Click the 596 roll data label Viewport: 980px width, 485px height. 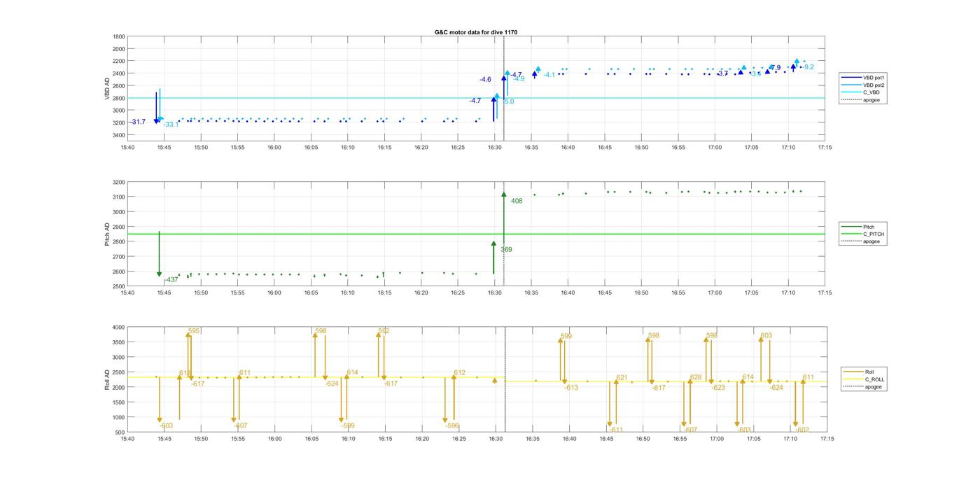(712, 336)
